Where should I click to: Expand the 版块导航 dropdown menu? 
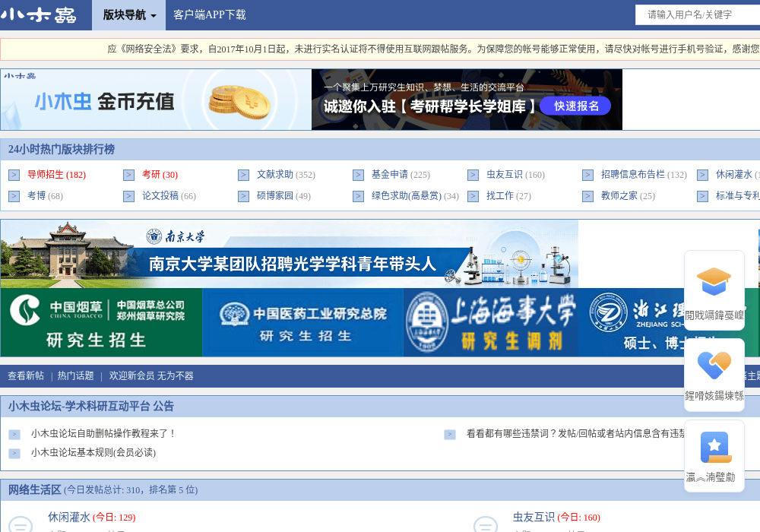[x=129, y=15]
